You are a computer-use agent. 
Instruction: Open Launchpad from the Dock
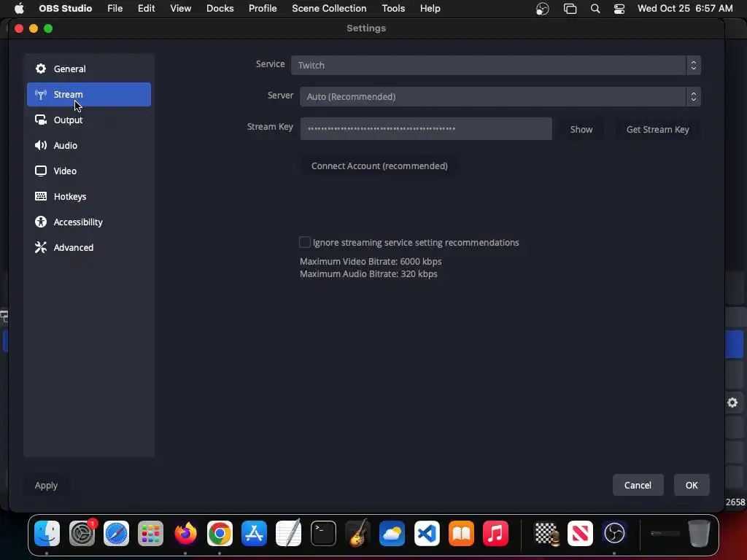[x=150, y=533]
